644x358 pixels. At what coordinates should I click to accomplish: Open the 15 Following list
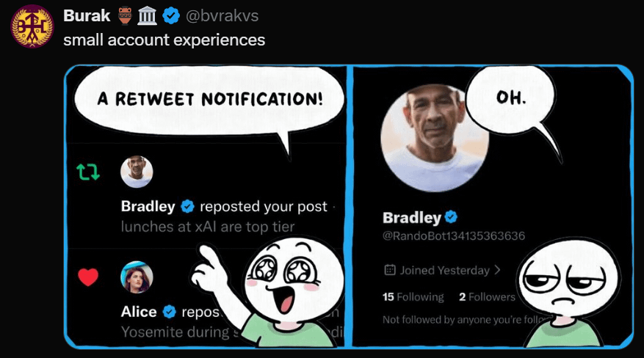[x=413, y=297]
